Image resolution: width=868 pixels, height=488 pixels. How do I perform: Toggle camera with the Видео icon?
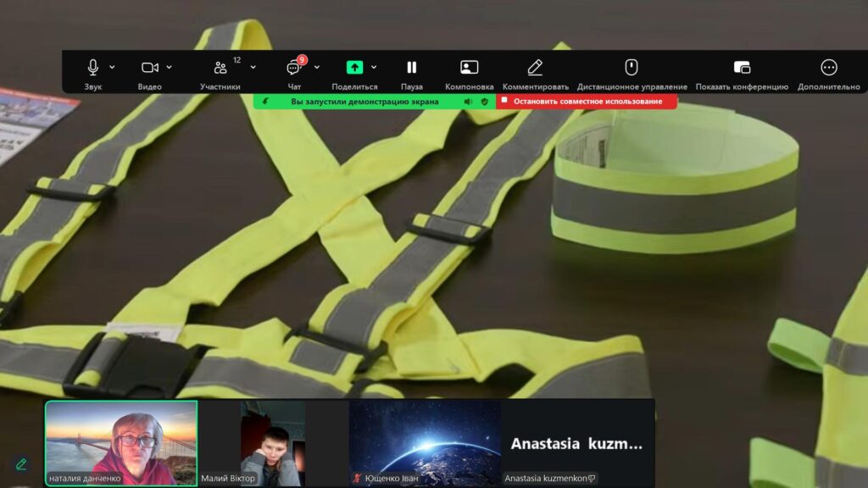[x=149, y=68]
